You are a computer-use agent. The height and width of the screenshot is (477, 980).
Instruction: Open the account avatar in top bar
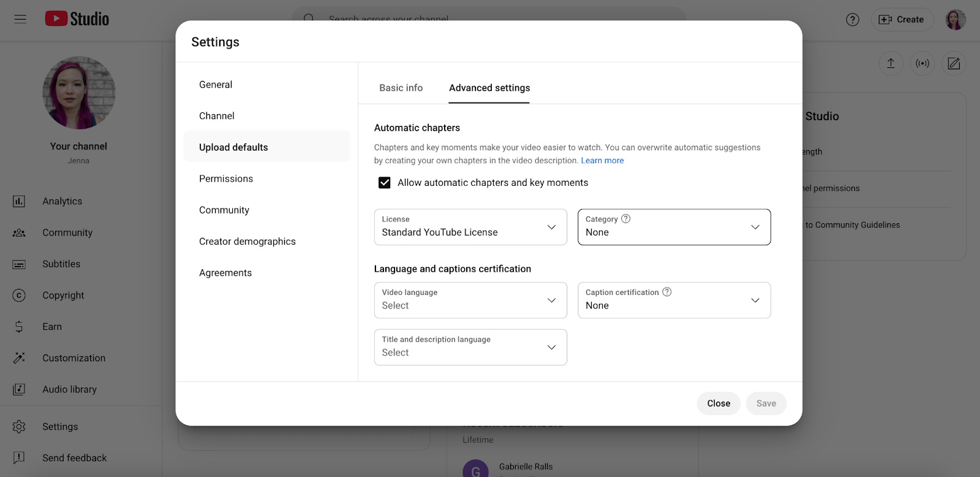956,20
